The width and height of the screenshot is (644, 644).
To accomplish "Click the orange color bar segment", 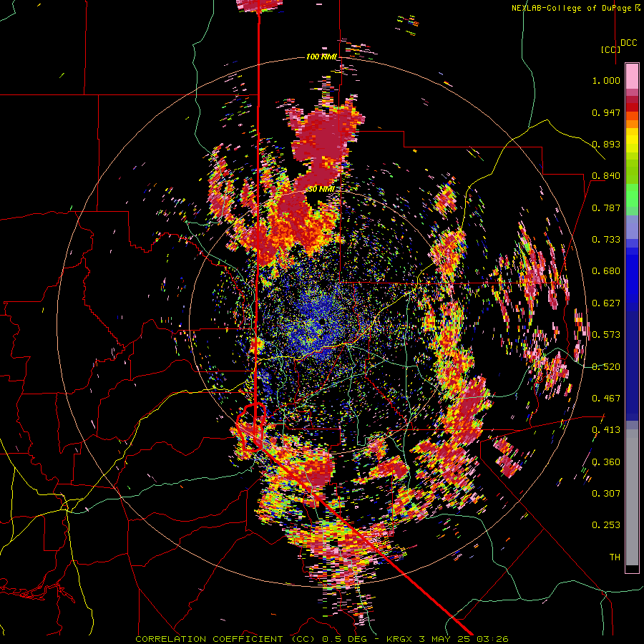I will pyautogui.click(x=632, y=123).
